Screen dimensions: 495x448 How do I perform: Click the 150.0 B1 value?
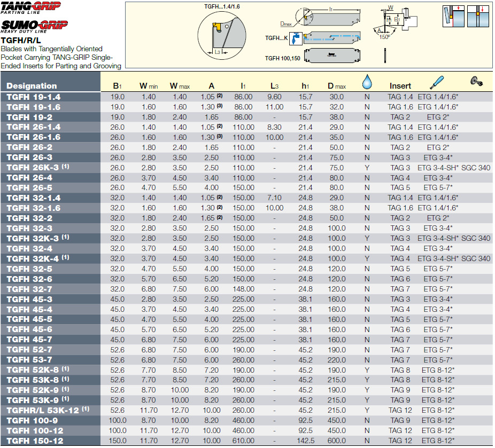point(118,441)
